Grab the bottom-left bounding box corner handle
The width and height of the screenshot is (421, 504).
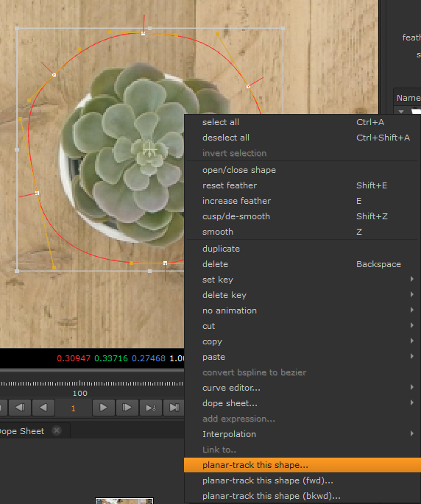(x=17, y=271)
